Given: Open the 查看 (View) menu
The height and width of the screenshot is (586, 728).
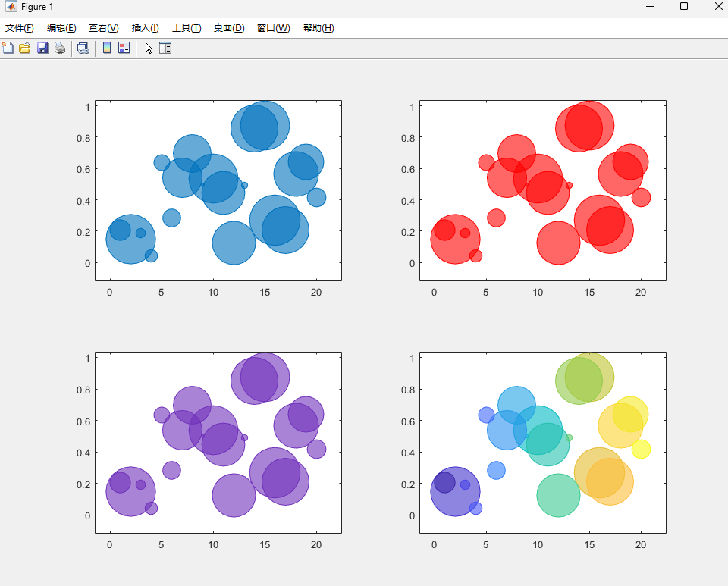Looking at the screenshot, I should pos(103,28).
